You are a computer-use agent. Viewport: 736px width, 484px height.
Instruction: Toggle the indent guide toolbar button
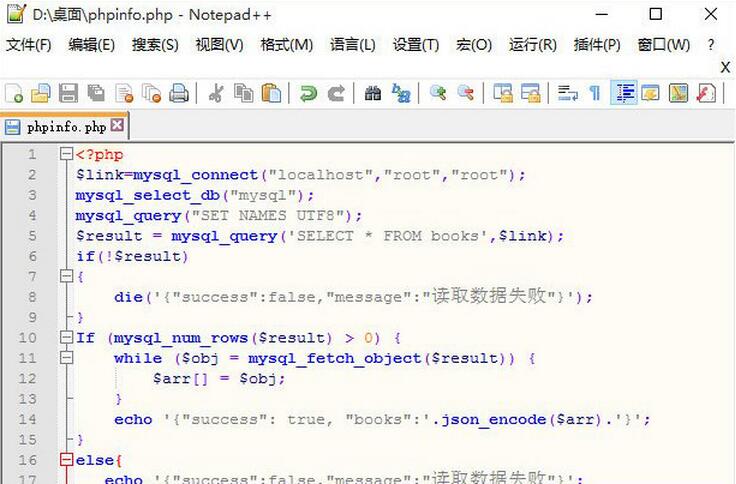tap(625, 93)
